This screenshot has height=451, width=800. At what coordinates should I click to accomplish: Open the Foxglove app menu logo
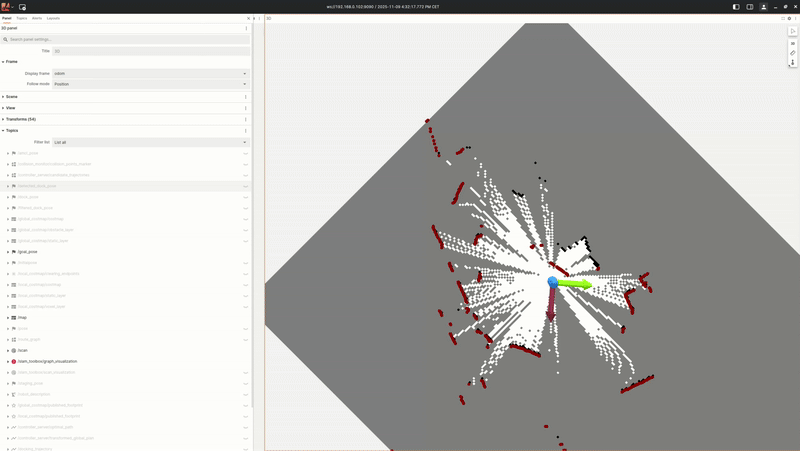pyautogui.click(x=6, y=7)
